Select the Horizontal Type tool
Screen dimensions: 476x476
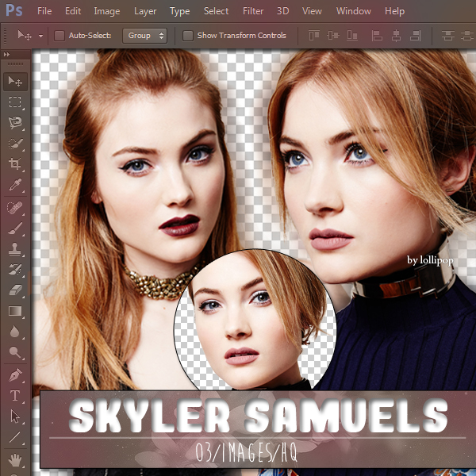(15, 396)
